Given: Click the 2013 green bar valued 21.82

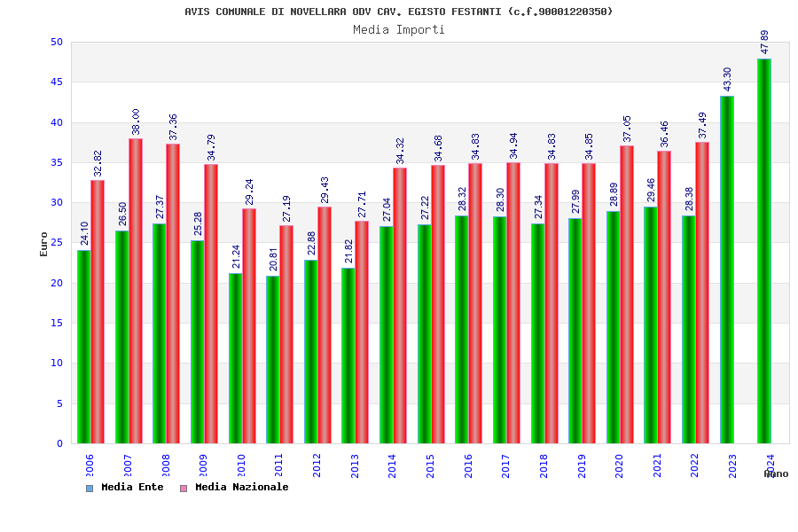Looking at the screenshot, I should click(348, 356).
